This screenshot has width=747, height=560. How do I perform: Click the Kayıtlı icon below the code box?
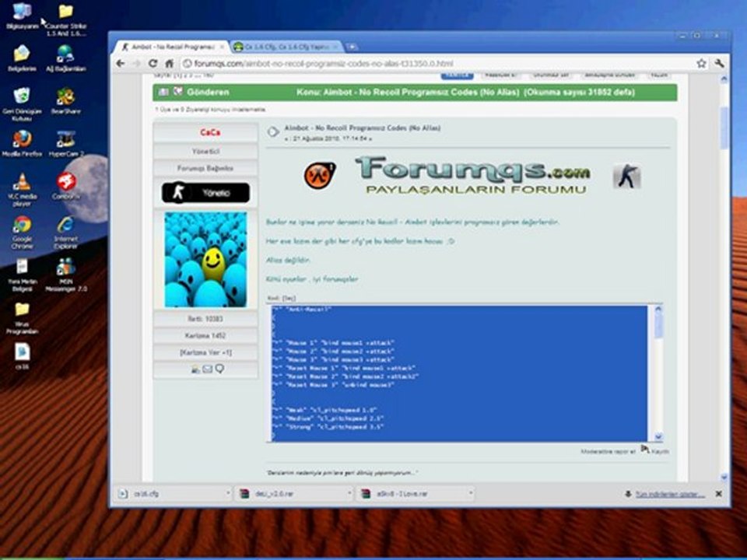(645, 449)
